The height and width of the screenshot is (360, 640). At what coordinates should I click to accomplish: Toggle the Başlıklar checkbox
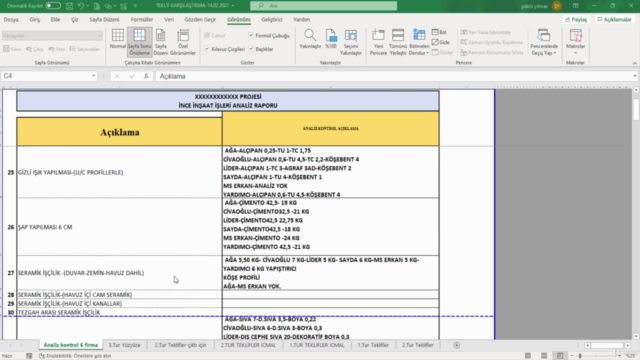pyautogui.click(x=251, y=49)
